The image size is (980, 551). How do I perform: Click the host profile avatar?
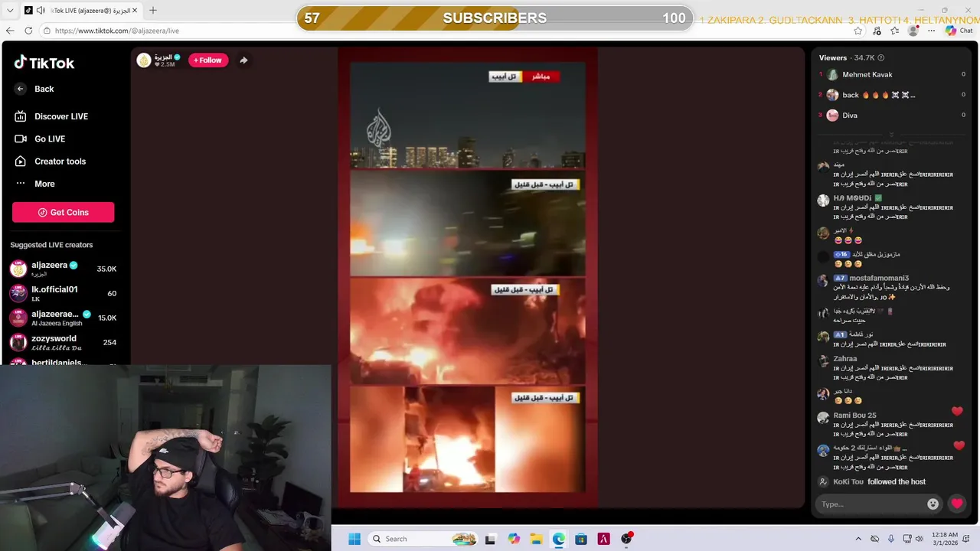tap(144, 60)
